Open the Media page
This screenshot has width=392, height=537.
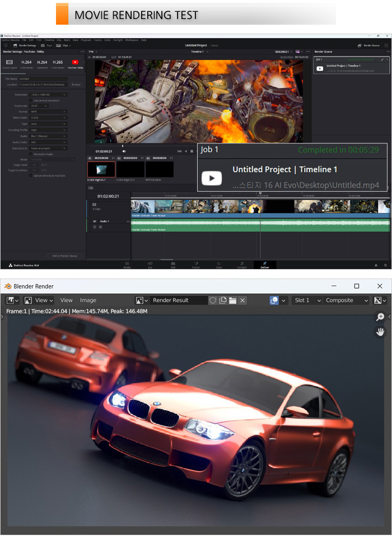tap(127, 265)
